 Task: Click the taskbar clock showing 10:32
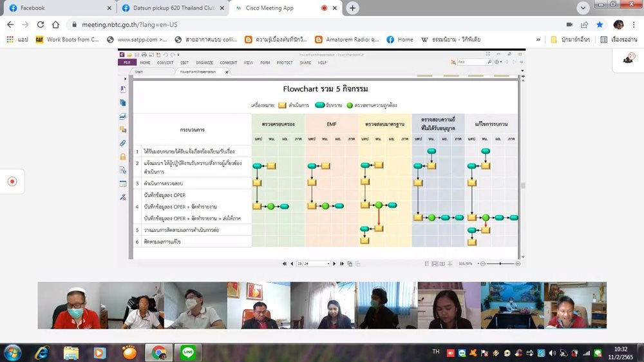click(621, 353)
